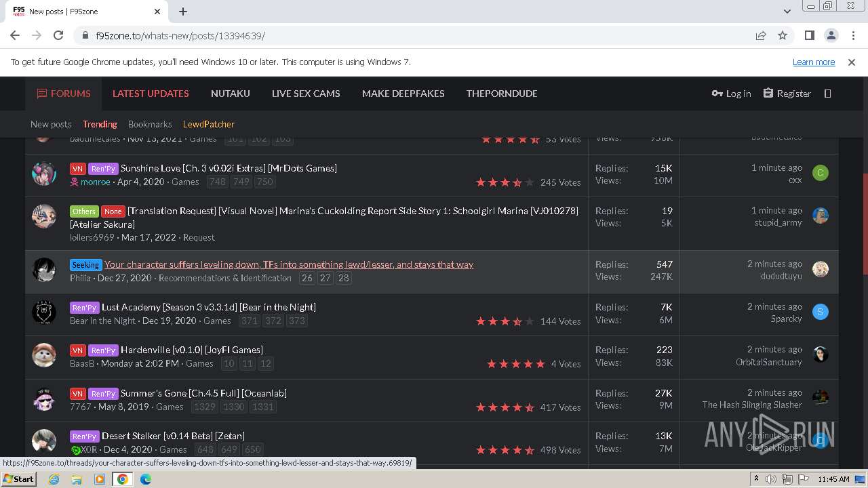This screenshot has height=488, width=868.
Task: Open the Windows Start button
Action: [x=19, y=479]
